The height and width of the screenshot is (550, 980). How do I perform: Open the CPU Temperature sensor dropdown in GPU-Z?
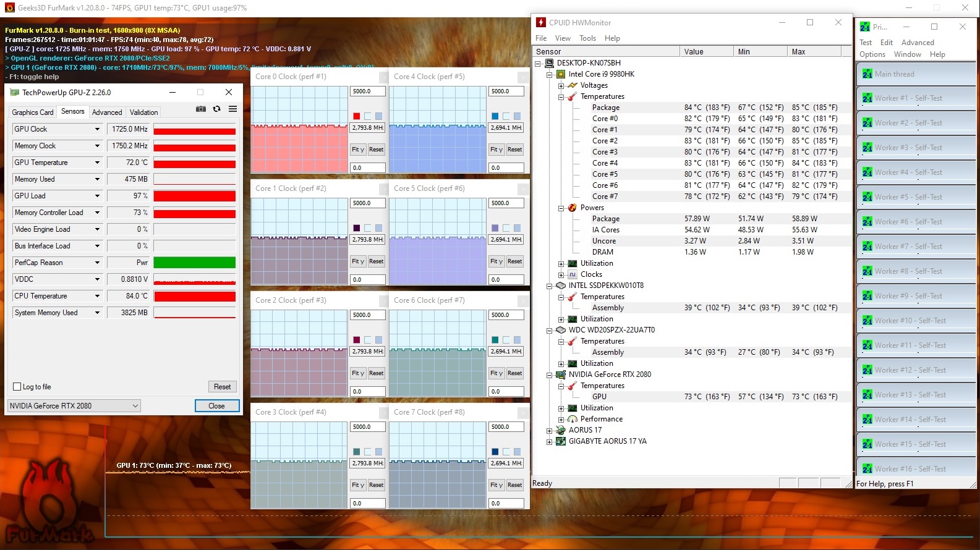coord(97,296)
